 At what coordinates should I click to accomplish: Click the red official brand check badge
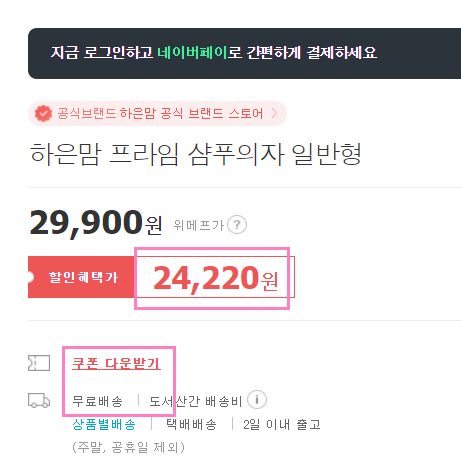43,114
